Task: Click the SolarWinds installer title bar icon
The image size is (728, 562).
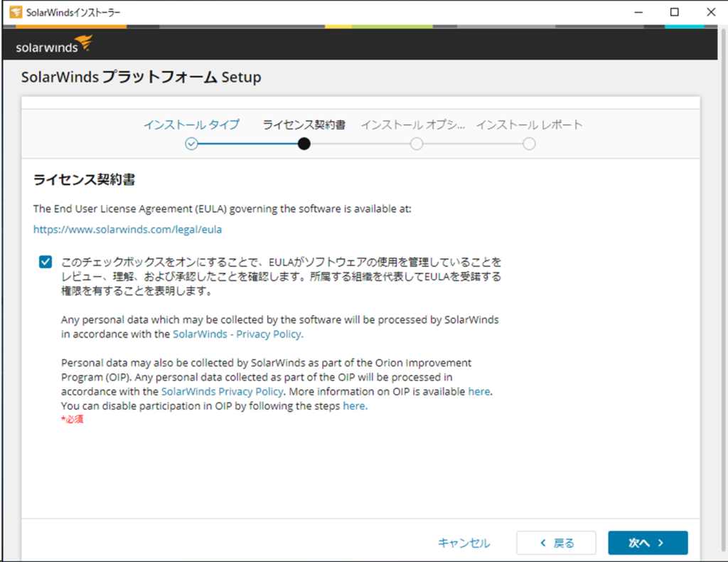Action: [x=16, y=12]
